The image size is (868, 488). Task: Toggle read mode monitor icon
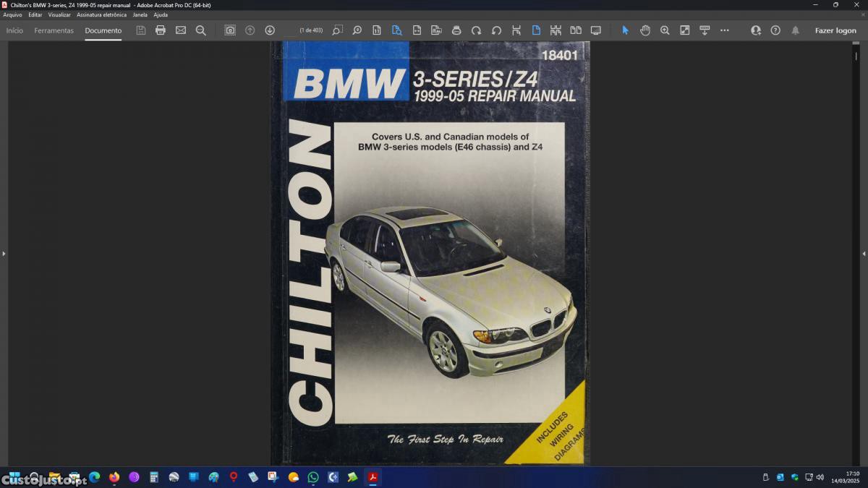596,30
